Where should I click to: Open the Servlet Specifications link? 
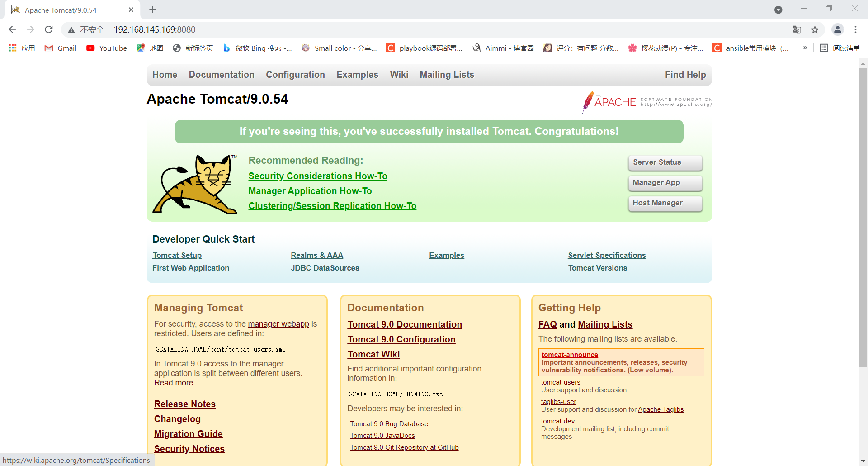607,255
